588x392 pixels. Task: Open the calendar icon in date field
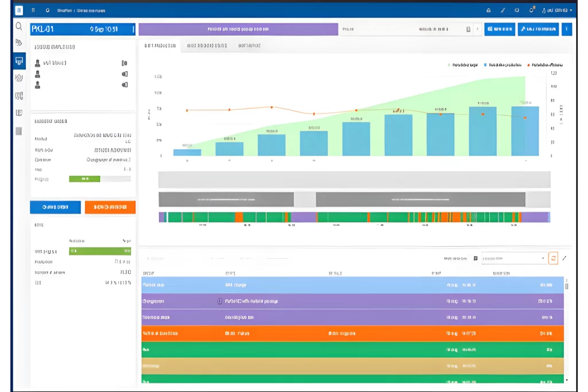coord(469,29)
